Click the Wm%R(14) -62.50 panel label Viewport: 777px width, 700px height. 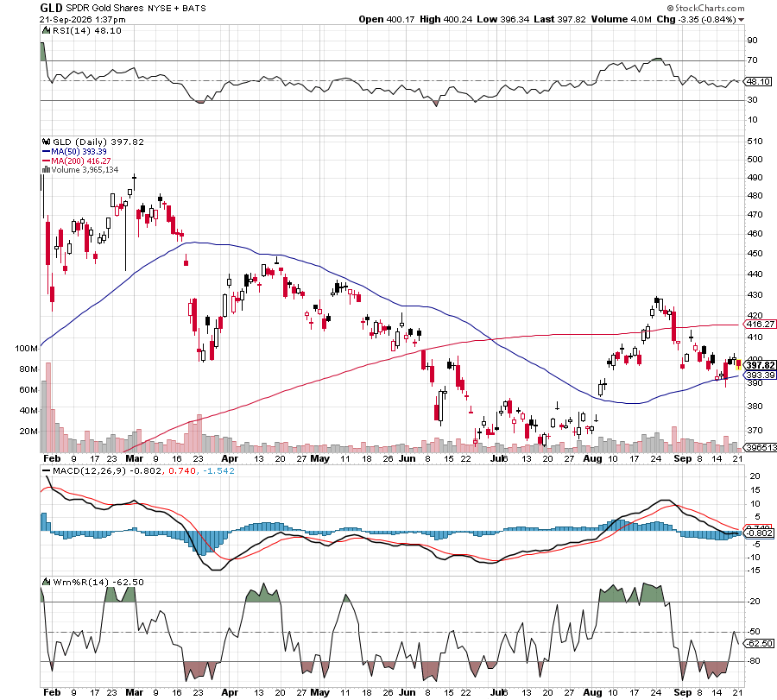[98, 582]
